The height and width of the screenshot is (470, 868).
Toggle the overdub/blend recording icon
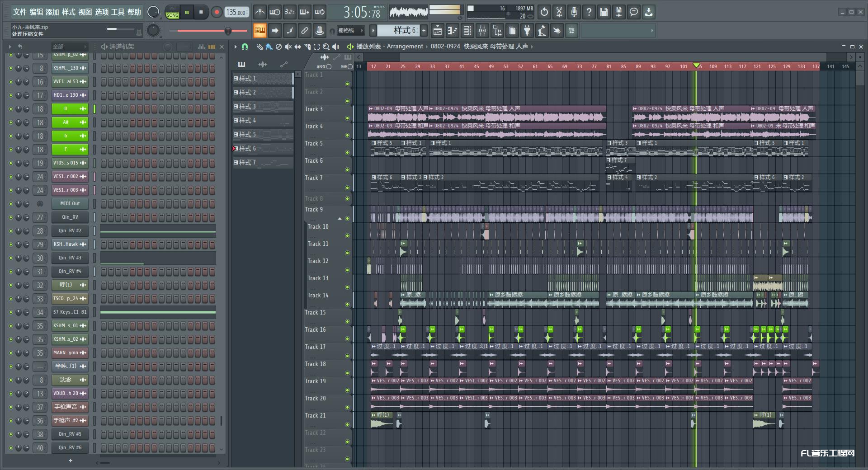tap(305, 12)
